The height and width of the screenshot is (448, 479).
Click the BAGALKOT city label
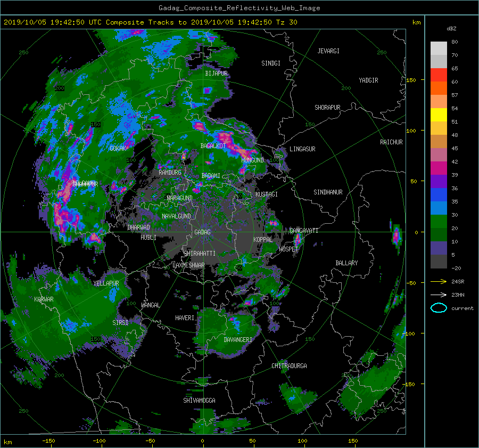(x=213, y=146)
